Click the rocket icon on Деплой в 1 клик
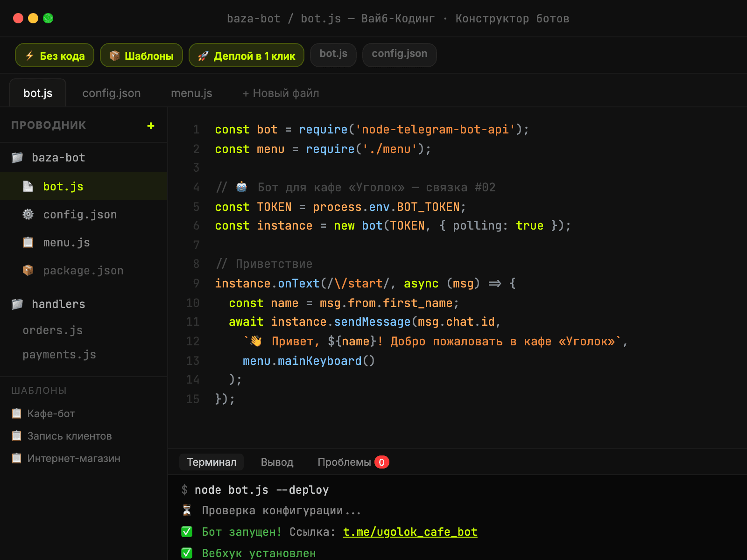The width and height of the screenshot is (747, 560). pos(203,56)
